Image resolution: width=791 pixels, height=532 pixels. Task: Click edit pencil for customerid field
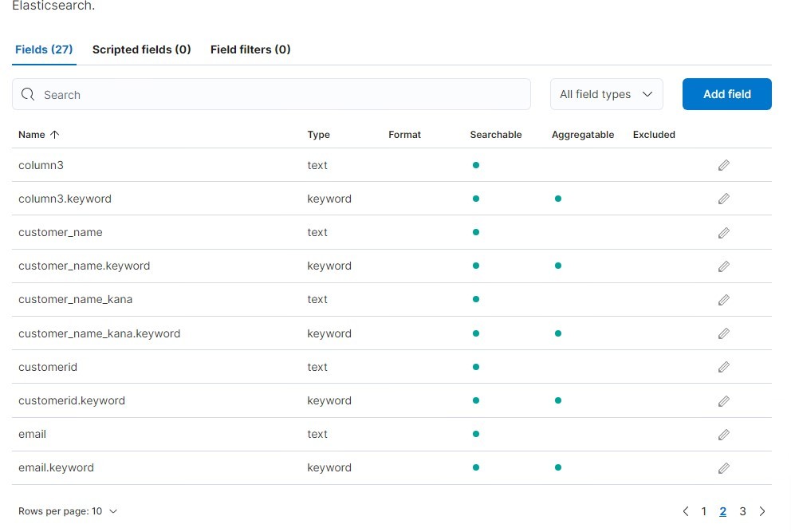pos(723,367)
